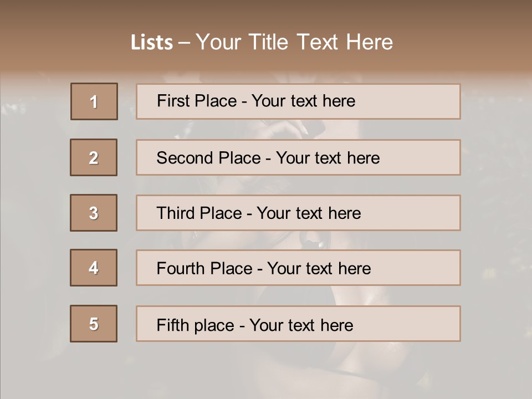The width and height of the screenshot is (532, 399).
Task: Select the number 2 box
Action: pos(94,157)
